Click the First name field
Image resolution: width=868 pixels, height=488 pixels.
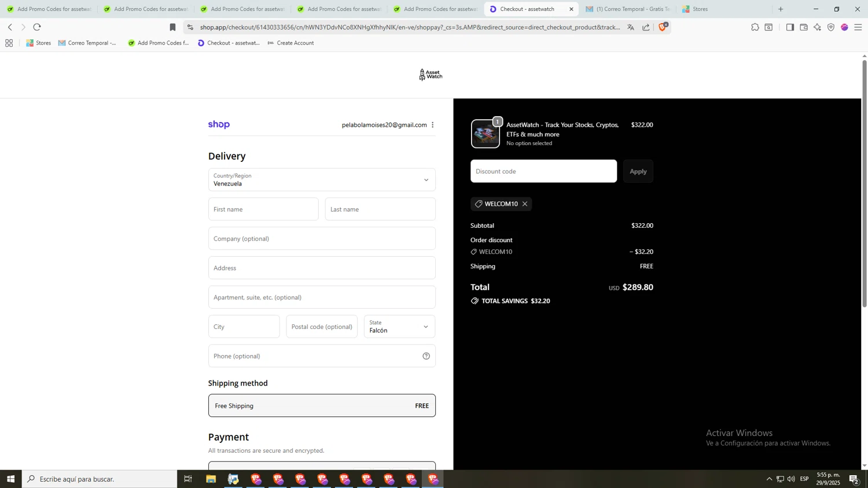[x=263, y=209]
